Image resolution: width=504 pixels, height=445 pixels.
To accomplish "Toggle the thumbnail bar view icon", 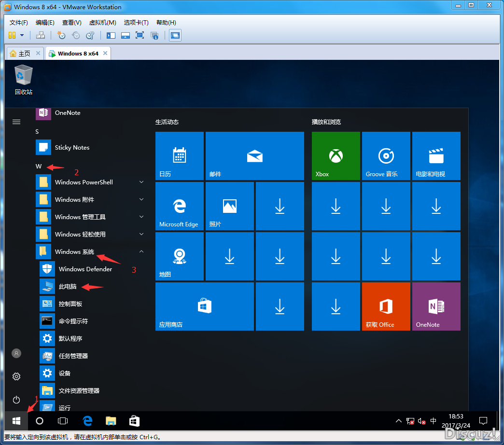I will (x=126, y=35).
